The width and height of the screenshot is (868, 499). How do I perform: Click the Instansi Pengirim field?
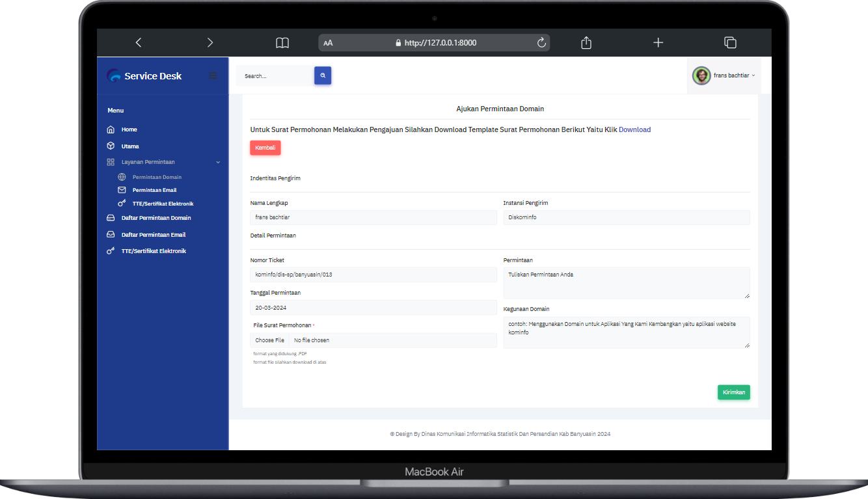627,217
